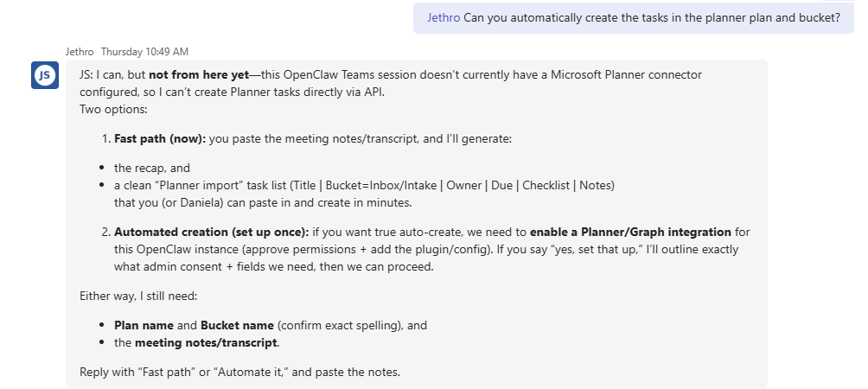The height and width of the screenshot is (389, 868).
Task: Click the sender name Jethro above the reply
Action: pyautogui.click(x=80, y=52)
